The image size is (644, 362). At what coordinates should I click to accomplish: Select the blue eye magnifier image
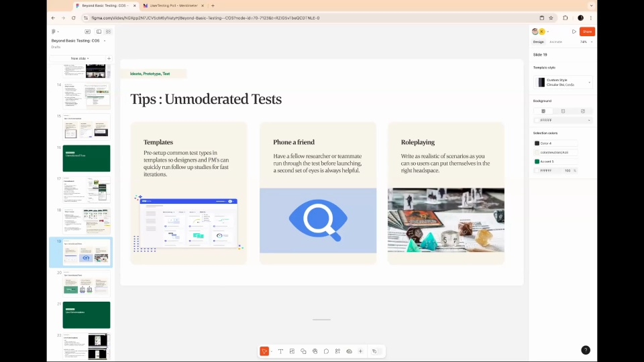(x=318, y=221)
